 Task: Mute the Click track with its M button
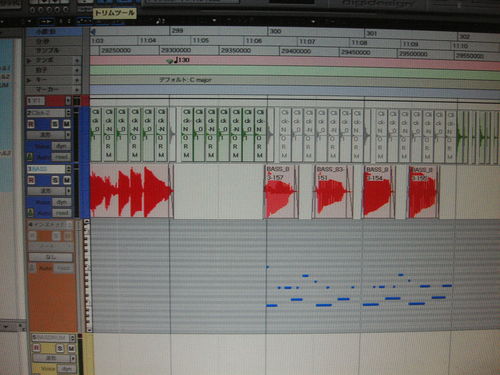click(67, 124)
